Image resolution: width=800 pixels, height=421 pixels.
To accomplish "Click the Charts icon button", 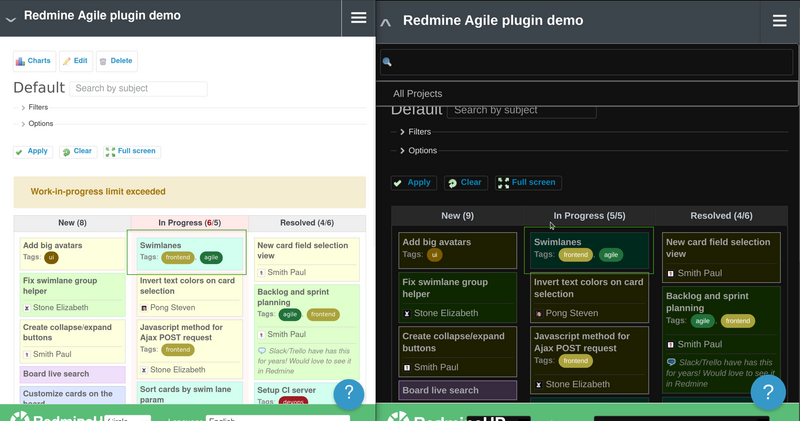I will coord(33,61).
